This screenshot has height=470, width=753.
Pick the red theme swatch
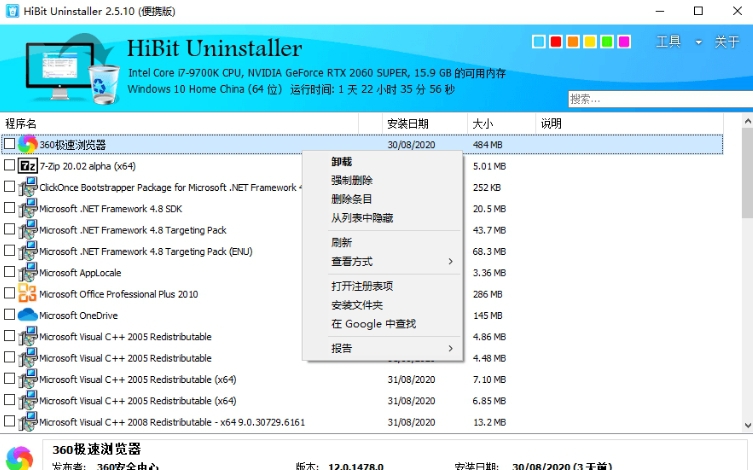(x=556, y=42)
